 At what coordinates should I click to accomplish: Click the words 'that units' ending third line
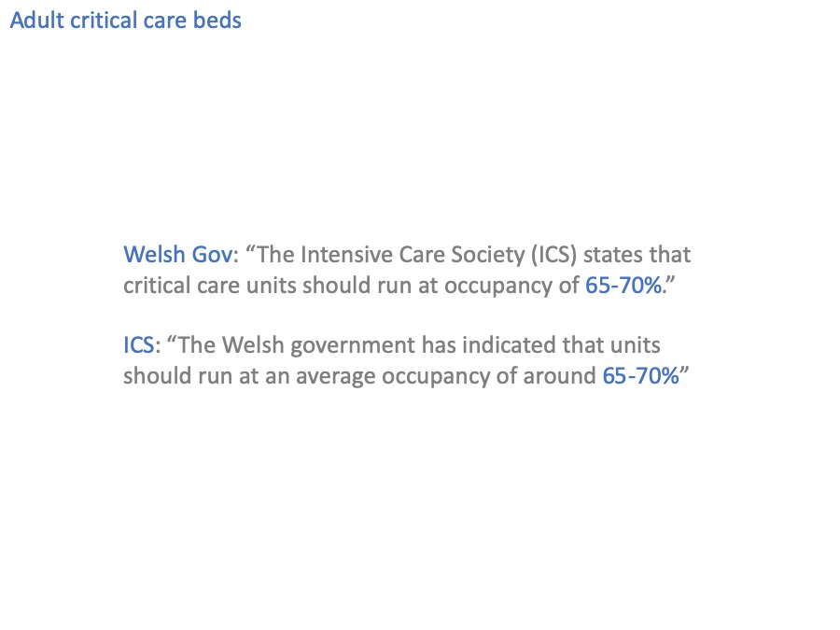click(611, 345)
